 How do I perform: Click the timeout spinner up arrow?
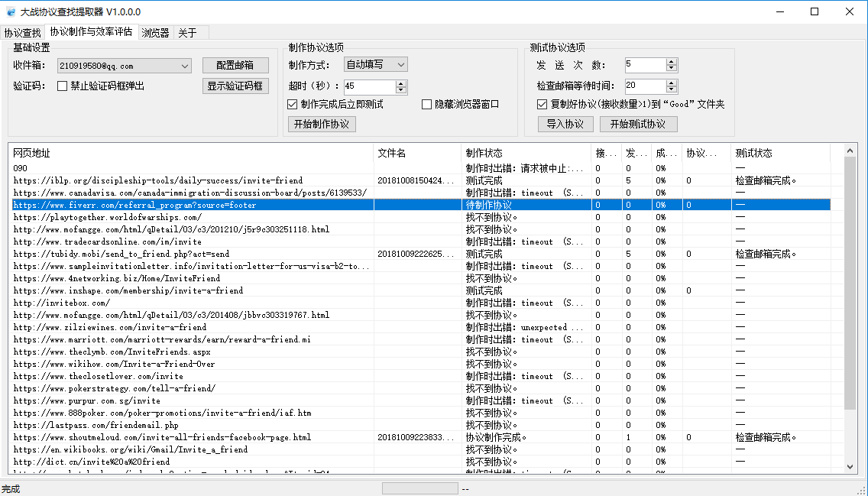click(401, 83)
